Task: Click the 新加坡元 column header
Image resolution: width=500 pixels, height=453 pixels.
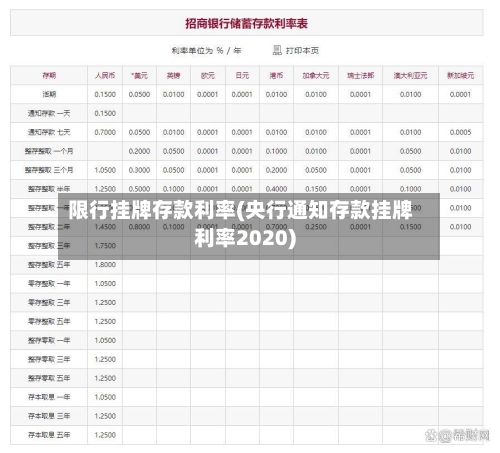Action: [460, 76]
